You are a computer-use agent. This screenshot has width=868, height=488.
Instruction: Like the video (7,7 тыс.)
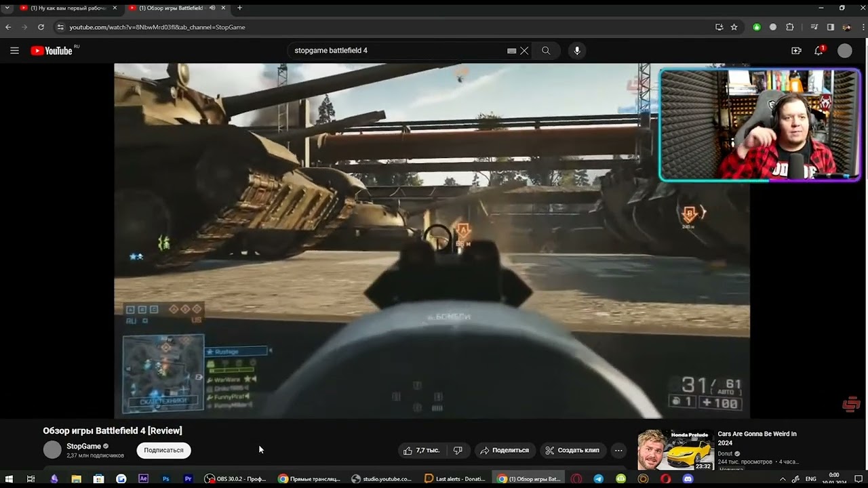(x=422, y=450)
